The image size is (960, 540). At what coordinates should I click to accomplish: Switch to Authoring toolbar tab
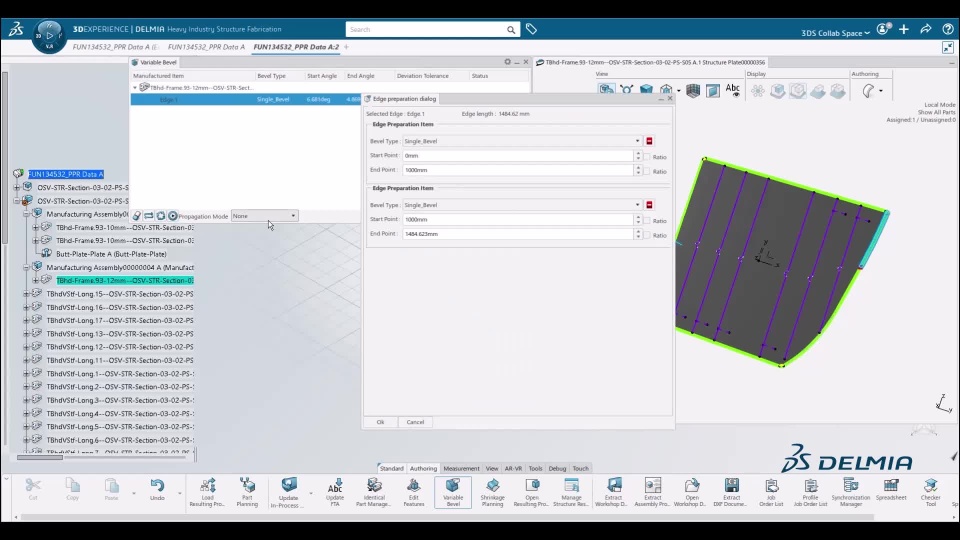[423, 468]
